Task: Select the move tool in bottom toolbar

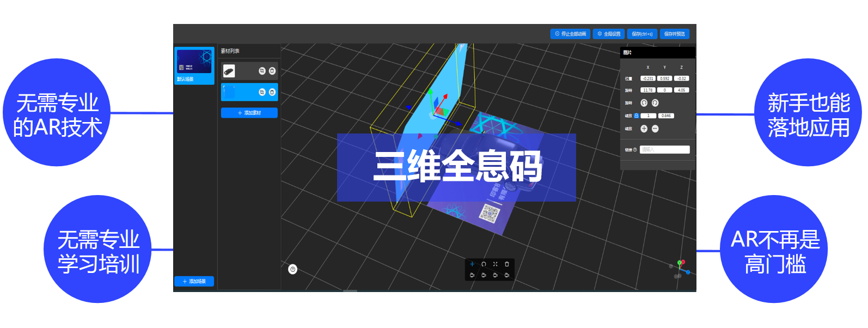Action: click(x=472, y=264)
